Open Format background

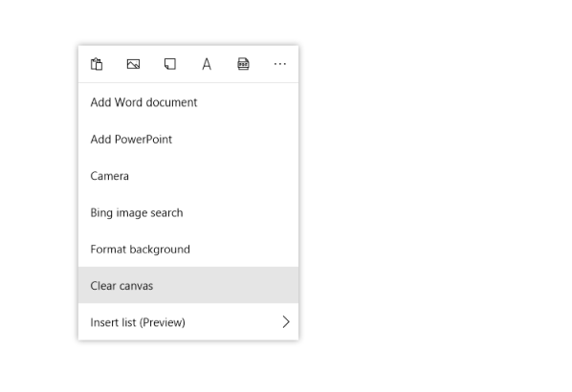[x=188, y=249]
